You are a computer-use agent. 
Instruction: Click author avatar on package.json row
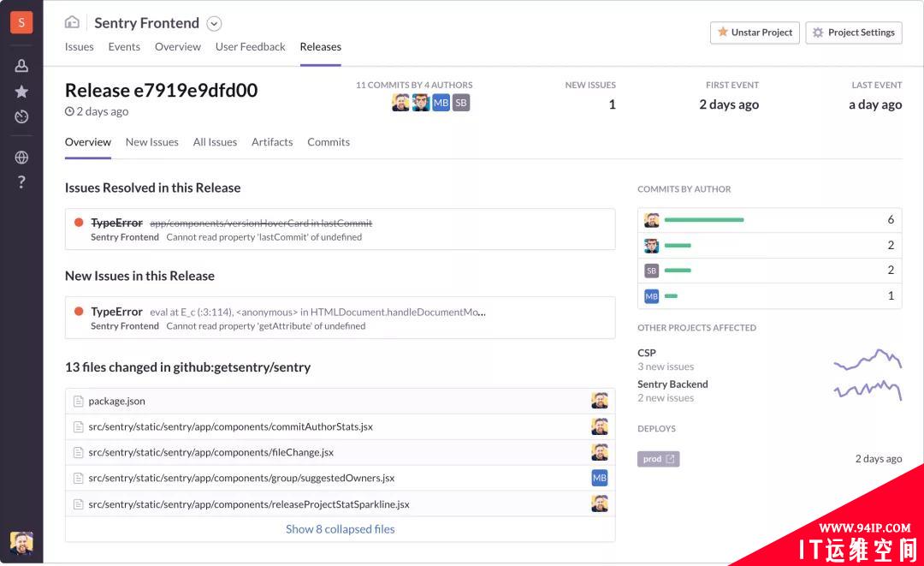599,401
